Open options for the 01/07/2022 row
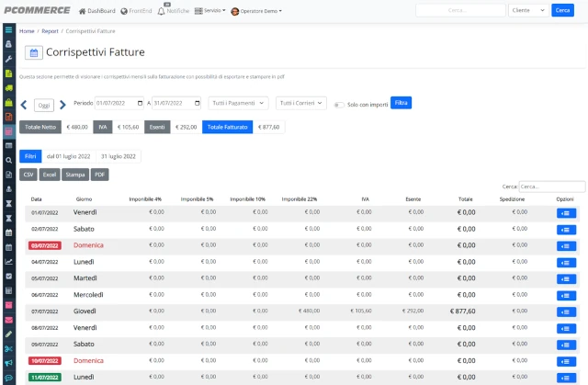The height and width of the screenshot is (385, 588). coord(566,213)
